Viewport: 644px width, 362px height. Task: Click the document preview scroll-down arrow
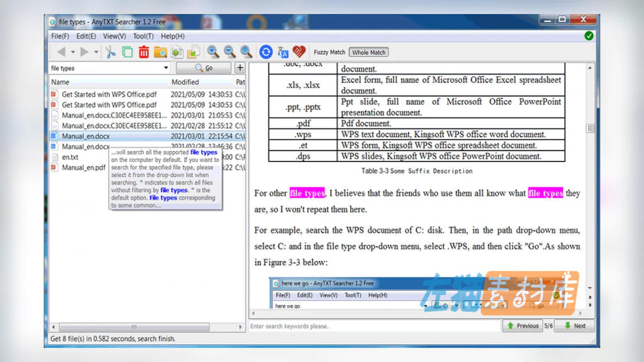point(590,288)
